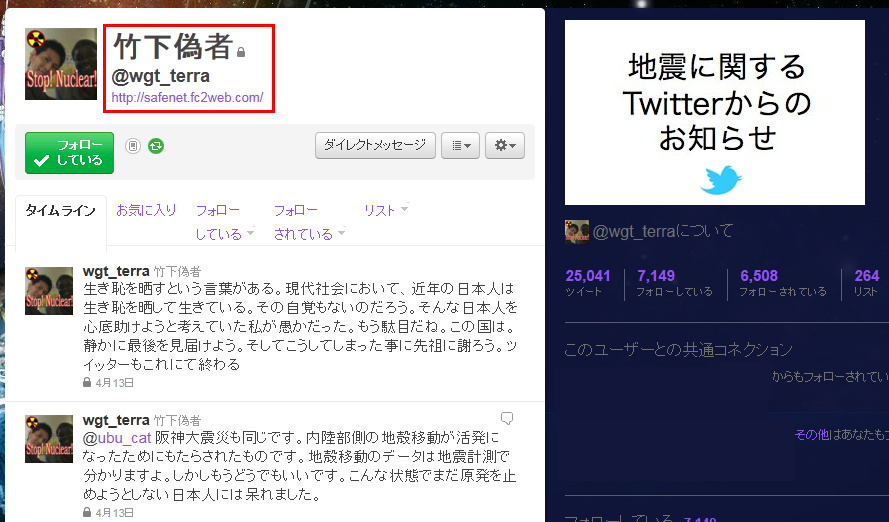Click the Twitter bird icon in banner
The height and width of the screenshot is (522, 889).
point(721,180)
